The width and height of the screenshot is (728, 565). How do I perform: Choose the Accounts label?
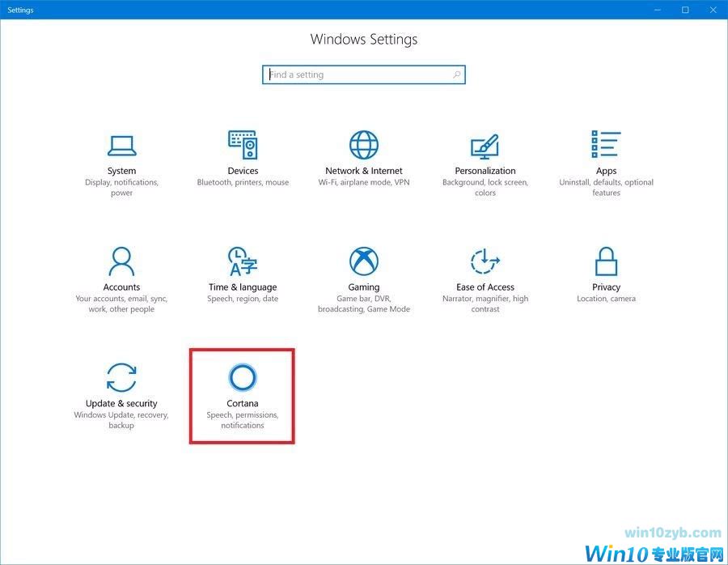121,287
